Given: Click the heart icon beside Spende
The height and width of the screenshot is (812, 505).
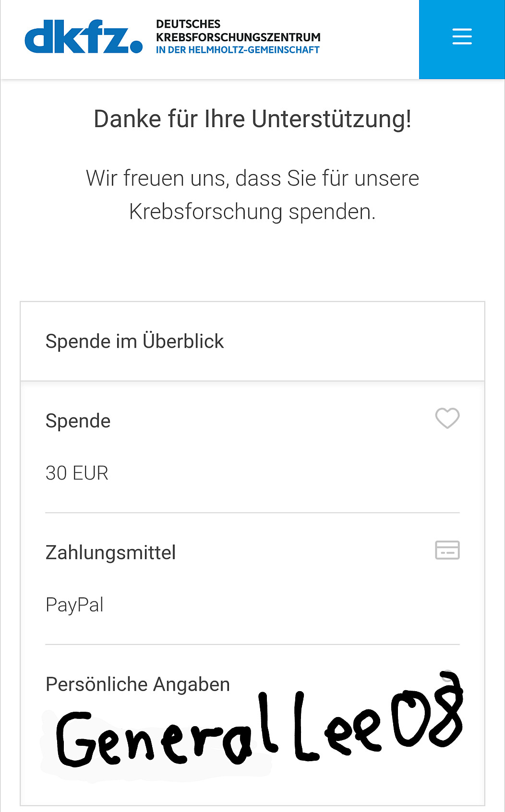Looking at the screenshot, I should click(x=447, y=418).
